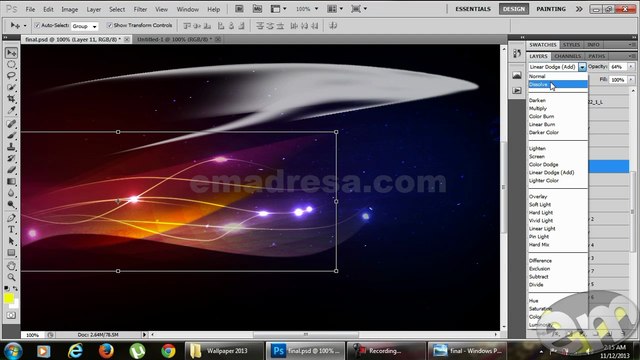Toggle Quick Mask mode icon
This screenshot has height=360, width=640.
pyautogui.click(x=11, y=316)
